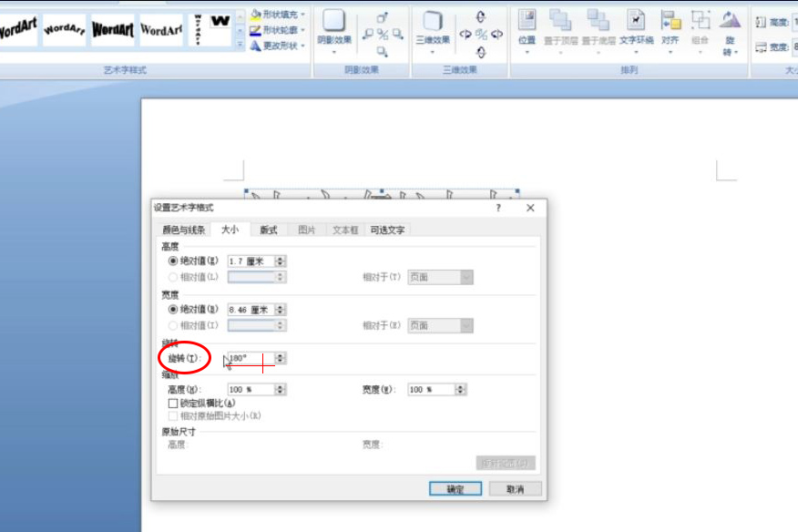
Task: Nudge shadow left icon
Action: click(367, 35)
